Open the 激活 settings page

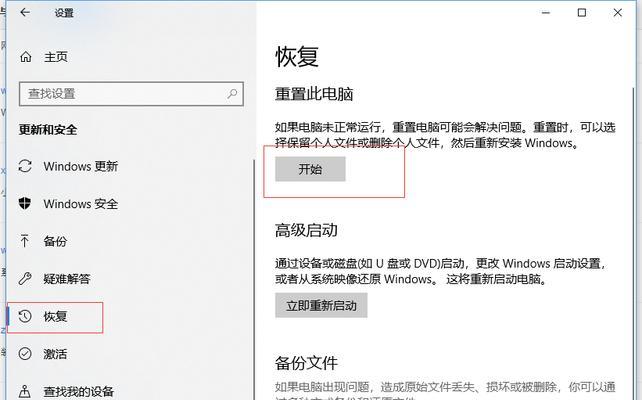coord(55,354)
